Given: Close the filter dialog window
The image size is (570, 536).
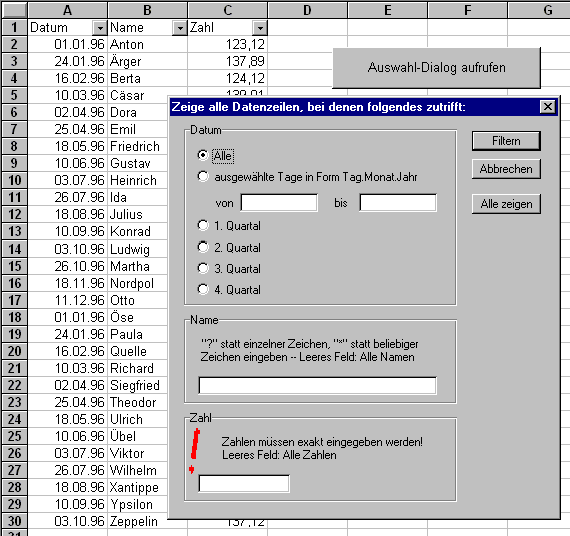Looking at the screenshot, I should pos(547,107).
